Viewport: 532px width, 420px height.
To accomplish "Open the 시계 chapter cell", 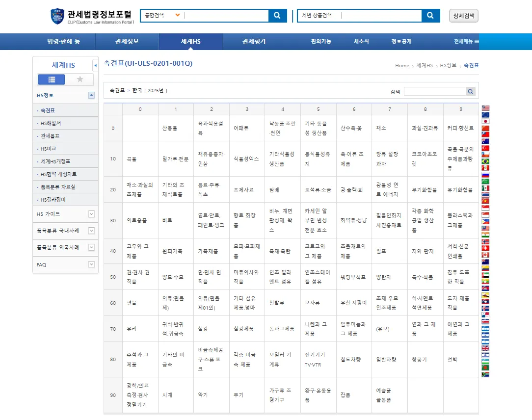I will (x=176, y=395).
